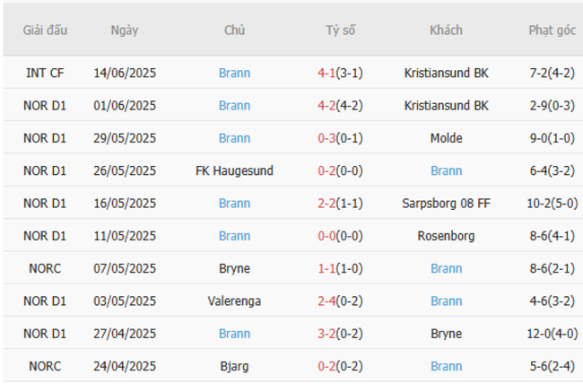Screen dimensions: 583x392
Task: Open Kristiansund BK in the 01/06/2025 row
Action: 446,106
